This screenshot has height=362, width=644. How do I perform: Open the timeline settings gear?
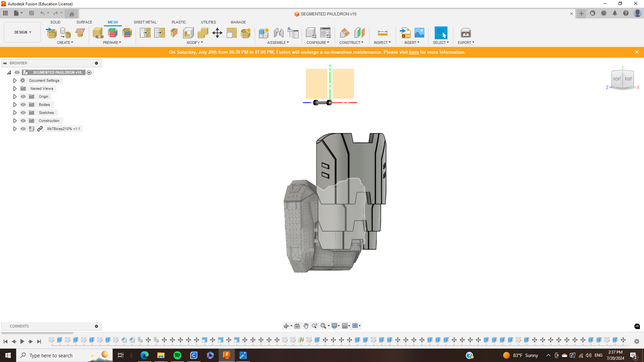[x=637, y=341]
